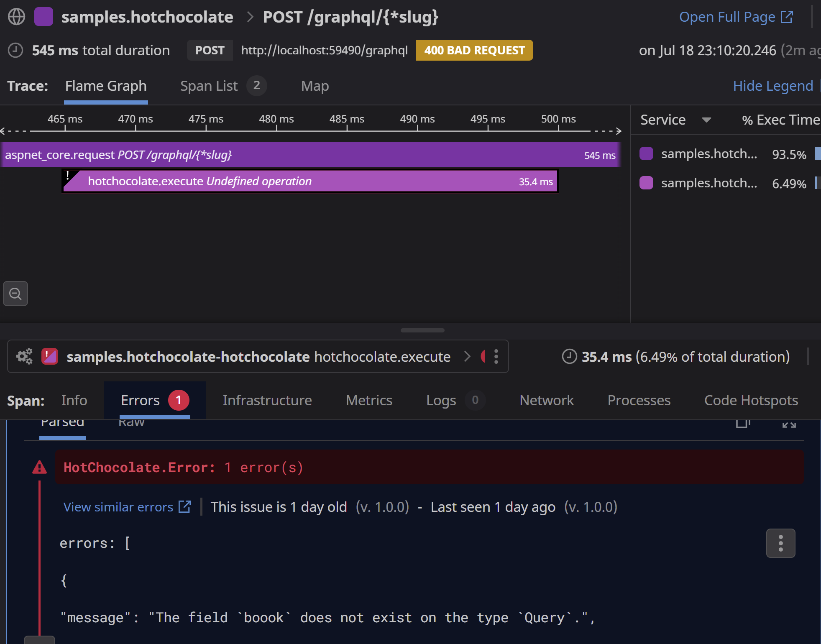Click the clock icon by total duration

[x=15, y=51]
